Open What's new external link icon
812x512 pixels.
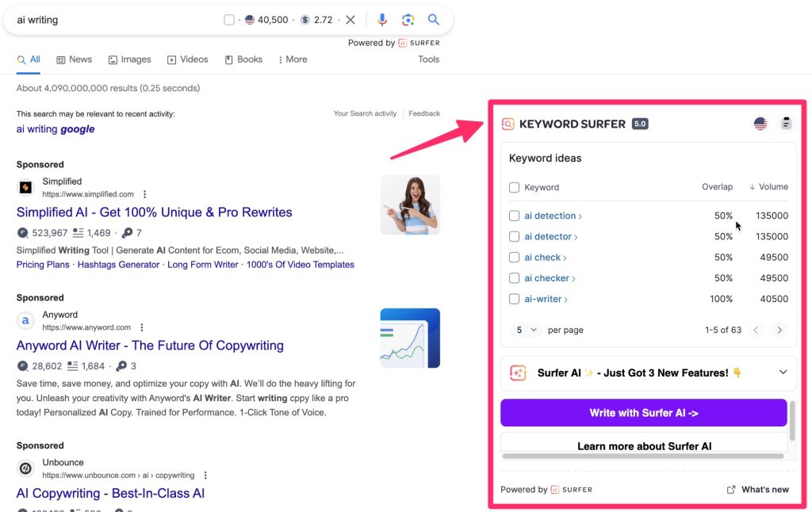click(x=731, y=490)
